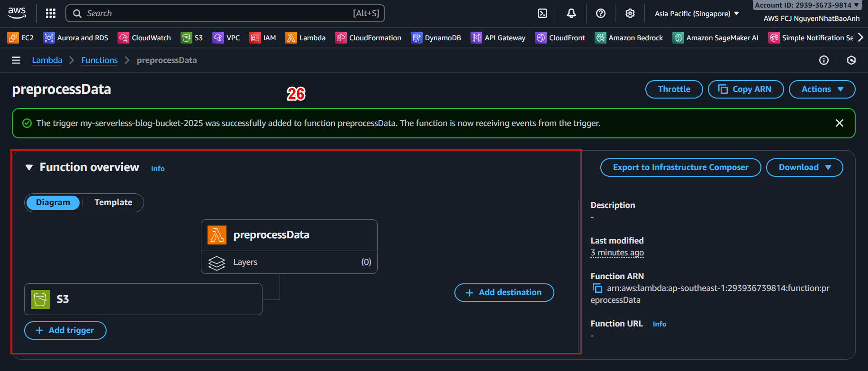Open the notifications bell

(571, 13)
